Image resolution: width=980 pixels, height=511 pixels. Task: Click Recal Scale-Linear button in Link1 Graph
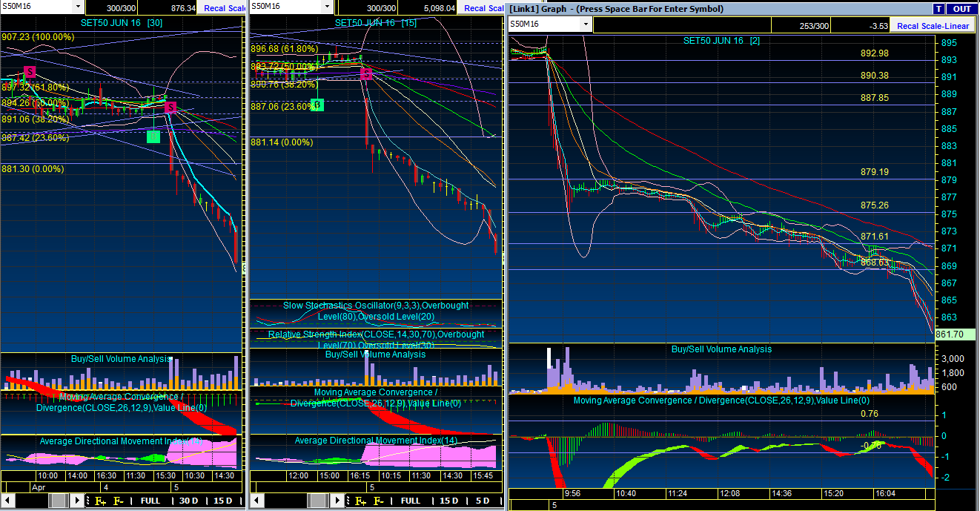click(933, 25)
